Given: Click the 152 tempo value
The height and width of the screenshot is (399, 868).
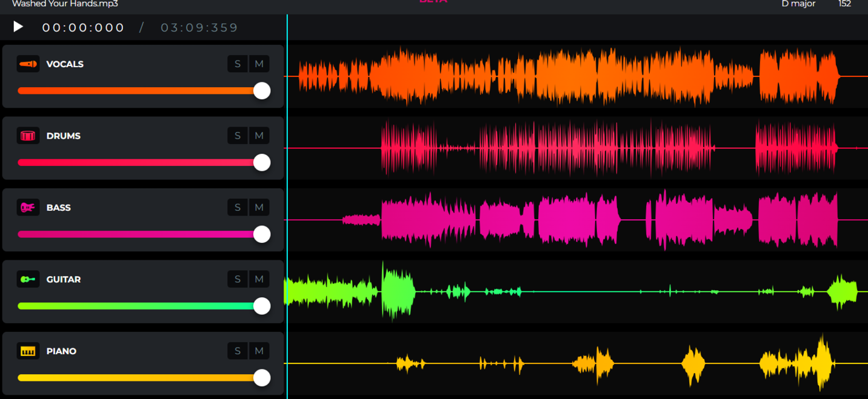Looking at the screenshot, I should pos(844,4).
